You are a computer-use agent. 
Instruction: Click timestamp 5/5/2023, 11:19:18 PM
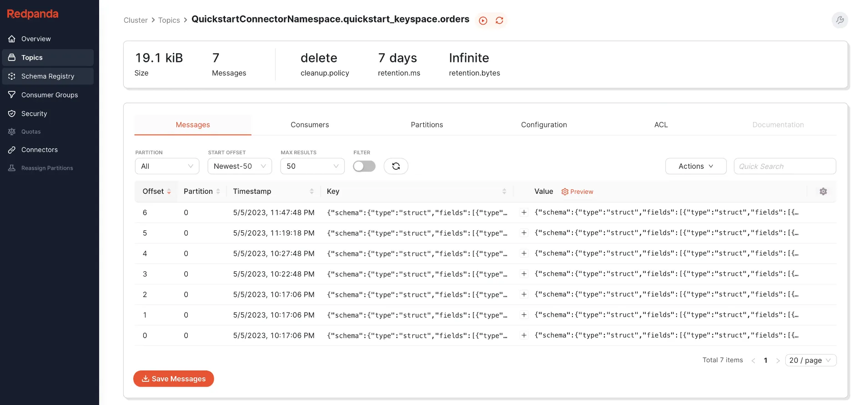274,233
